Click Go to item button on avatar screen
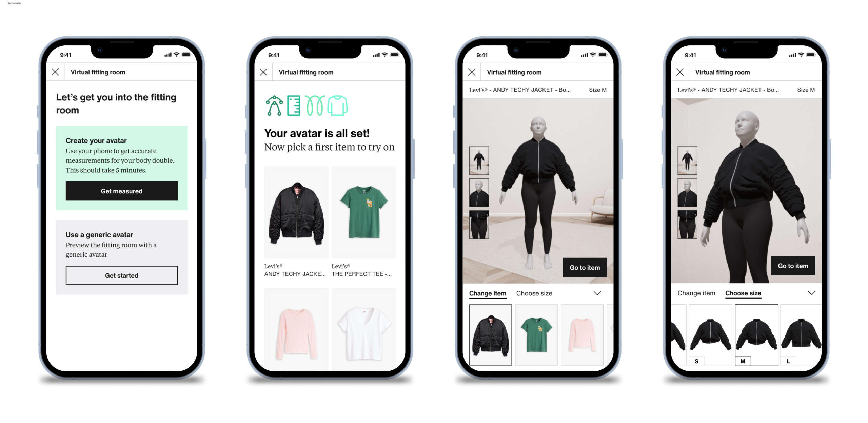Screen dimensions: 868x423 point(585,267)
